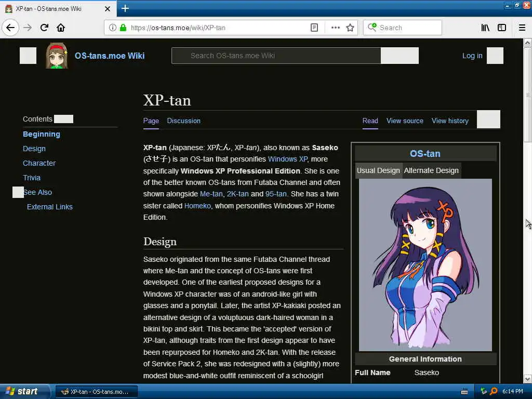Jump to Beginning in contents
Screen dimensions: 532x399
42,134
